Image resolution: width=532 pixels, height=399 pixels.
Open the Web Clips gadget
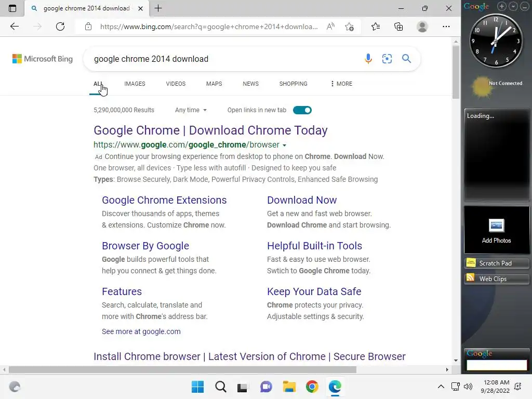pos(496,279)
